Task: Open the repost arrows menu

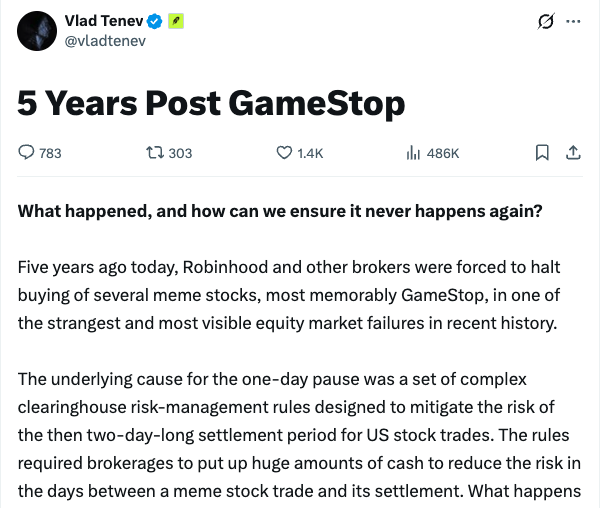Action: (155, 153)
